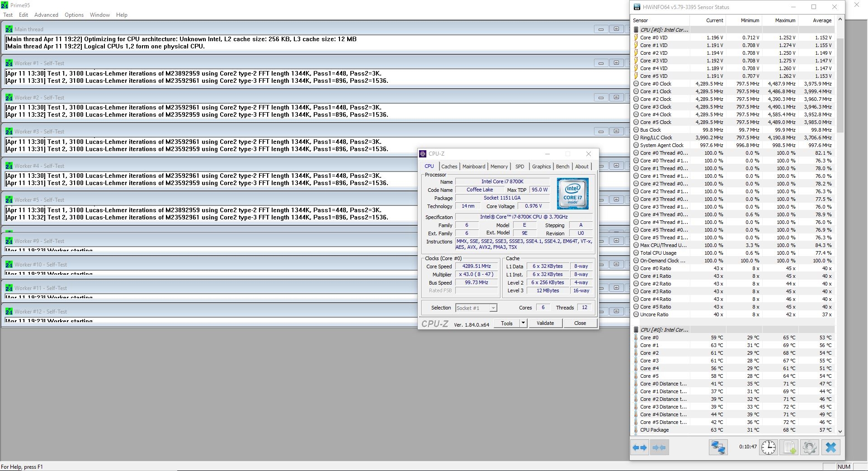Open Prime95 Window menu
Image resolution: width=868 pixels, height=471 pixels.
pyautogui.click(x=99, y=15)
